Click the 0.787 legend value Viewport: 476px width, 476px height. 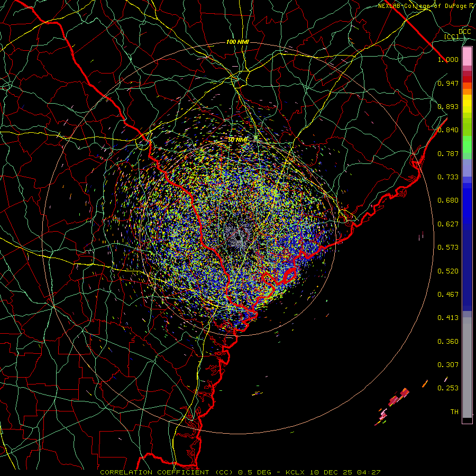(448, 153)
